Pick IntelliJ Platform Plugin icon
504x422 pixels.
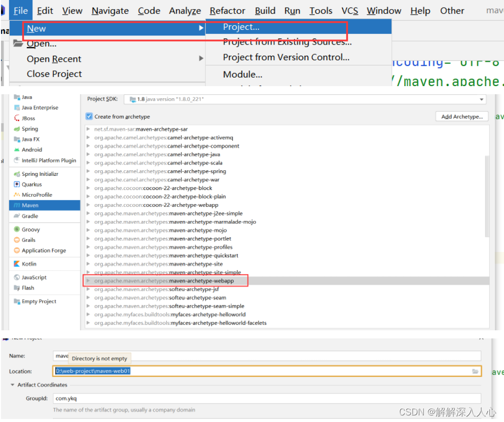click(x=17, y=160)
